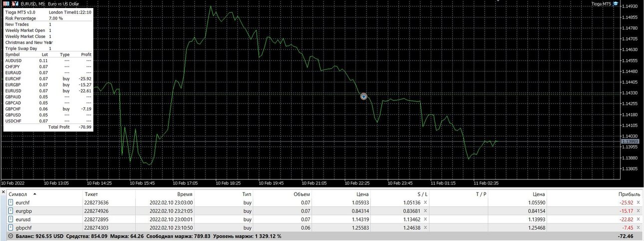644x241 pixels.
Task: Remove stop loss 1.13462 using its x
Action: coord(425,219)
